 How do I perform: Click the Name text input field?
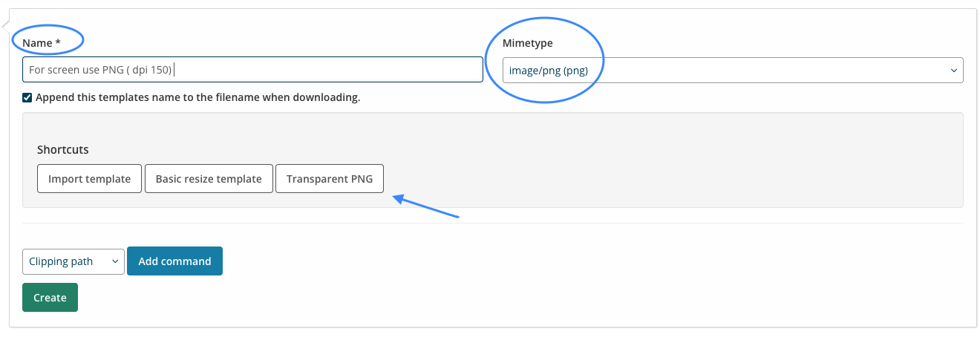click(x=252, y=70)
